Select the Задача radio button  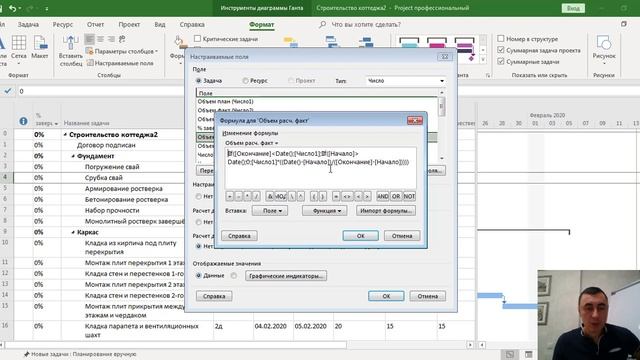point(199,81)
